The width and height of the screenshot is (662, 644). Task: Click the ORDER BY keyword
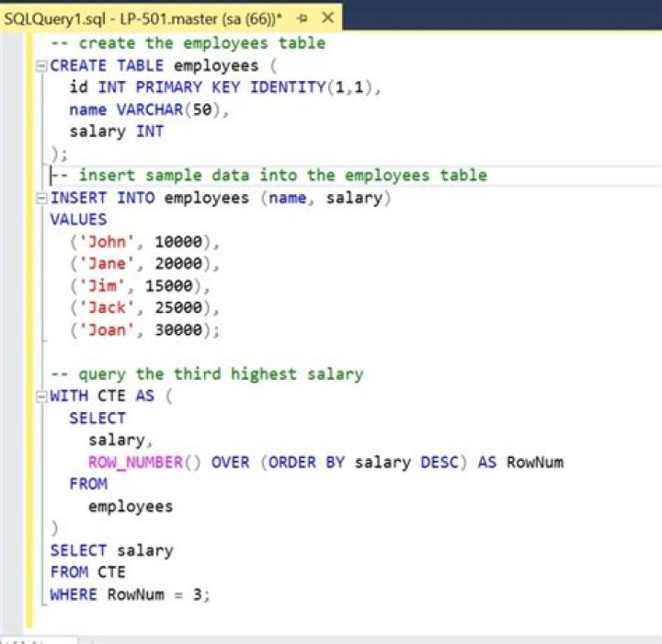[306, 462]
